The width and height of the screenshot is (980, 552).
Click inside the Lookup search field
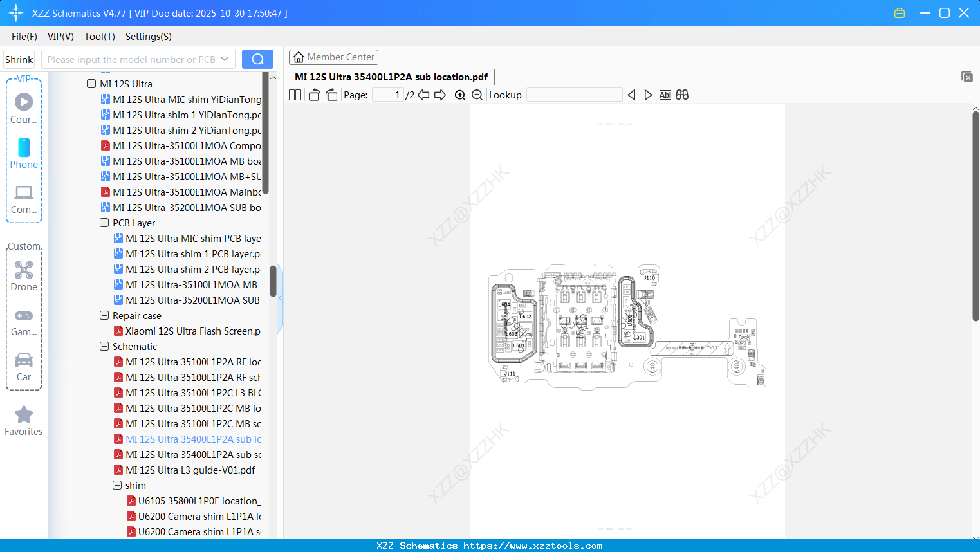click(575, 95)
